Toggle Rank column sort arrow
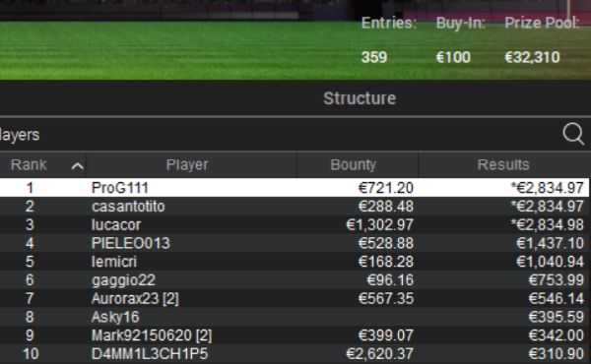 point(77,166)
